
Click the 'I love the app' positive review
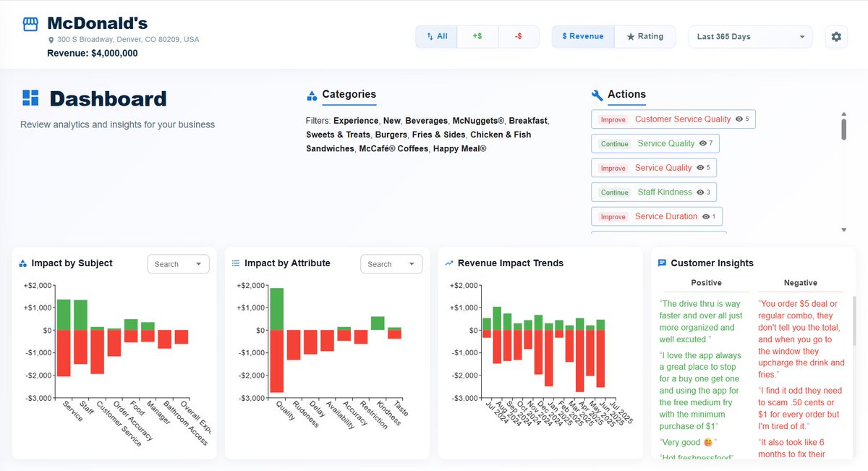click(700, 391)
